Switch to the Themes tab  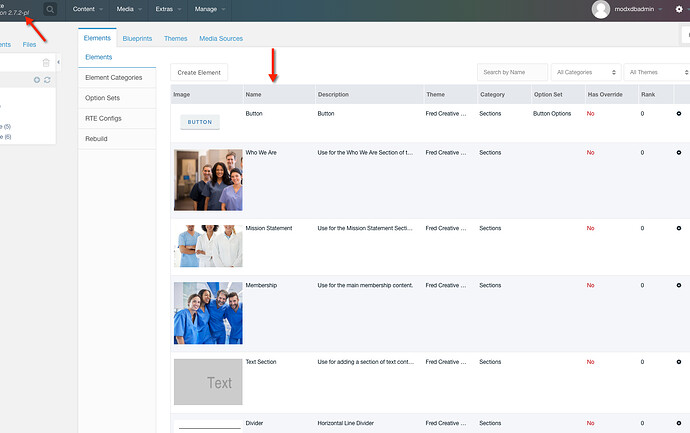pos(176,39)
